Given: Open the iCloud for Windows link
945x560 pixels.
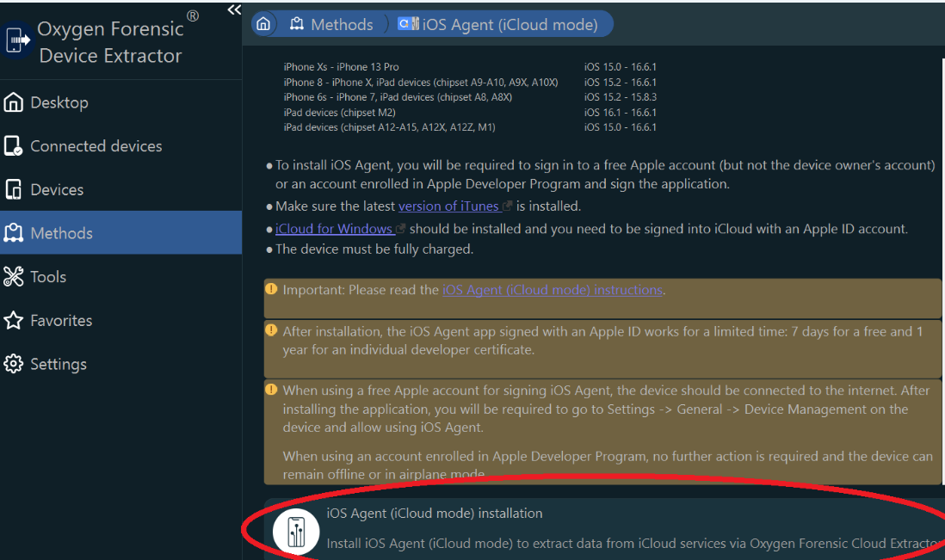Looking at the screenshot, I should 334,229.
